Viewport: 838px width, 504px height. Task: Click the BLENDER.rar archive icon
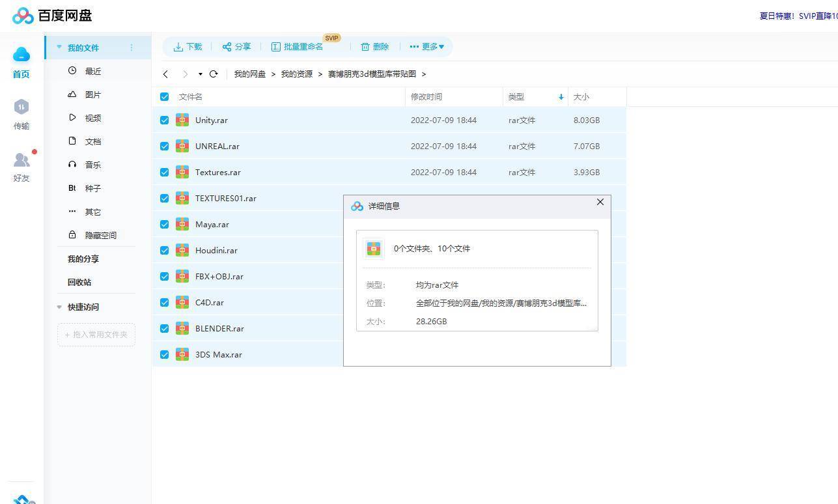click(x=182, y=328)
